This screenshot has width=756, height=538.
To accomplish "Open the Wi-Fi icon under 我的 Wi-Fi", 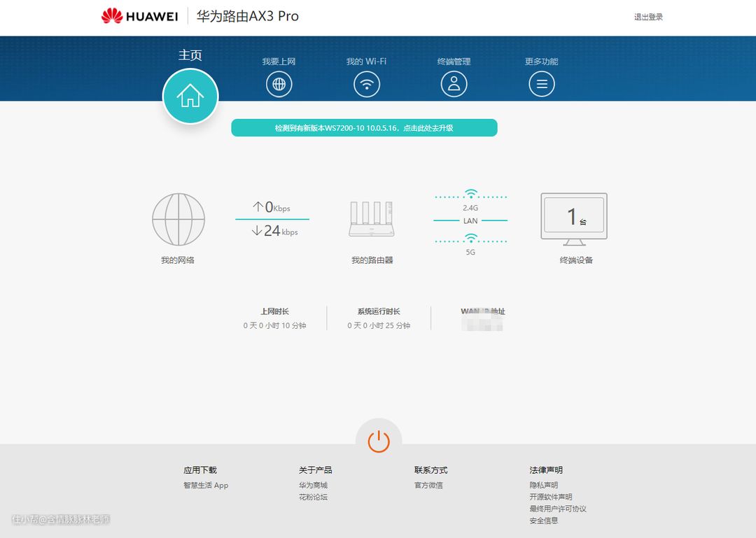I will (366, 84).
